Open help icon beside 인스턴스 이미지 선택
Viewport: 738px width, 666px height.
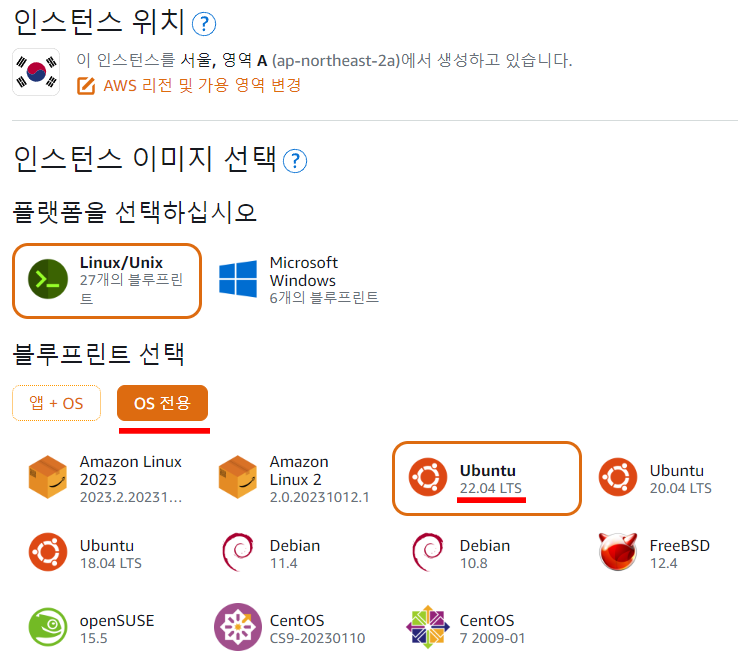point(295,161)
